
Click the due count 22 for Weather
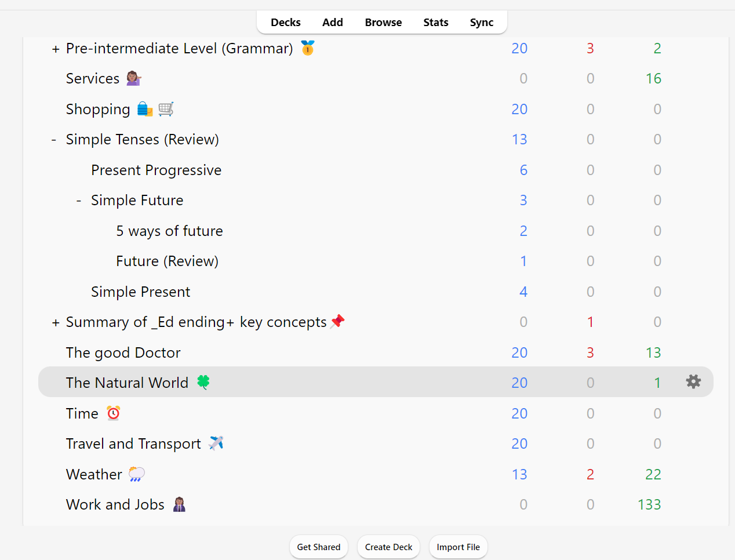click(x=653, y=475)
